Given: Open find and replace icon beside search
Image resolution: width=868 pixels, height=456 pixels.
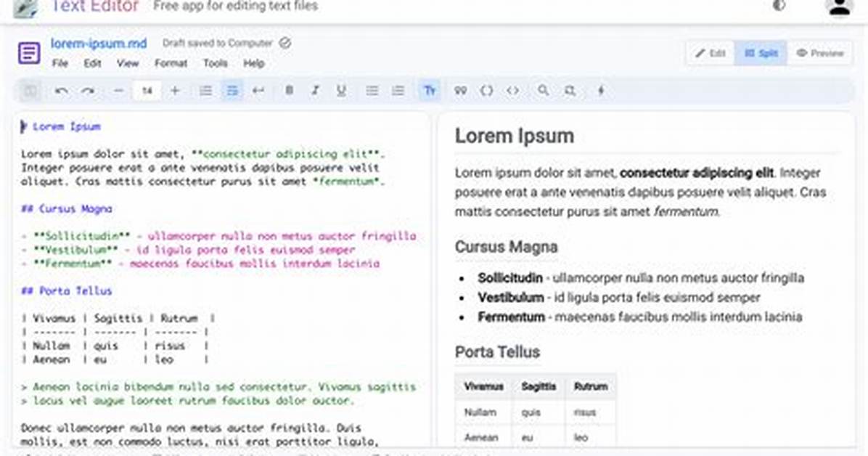Looking at the screenshot, I should [x=570, y=91].
